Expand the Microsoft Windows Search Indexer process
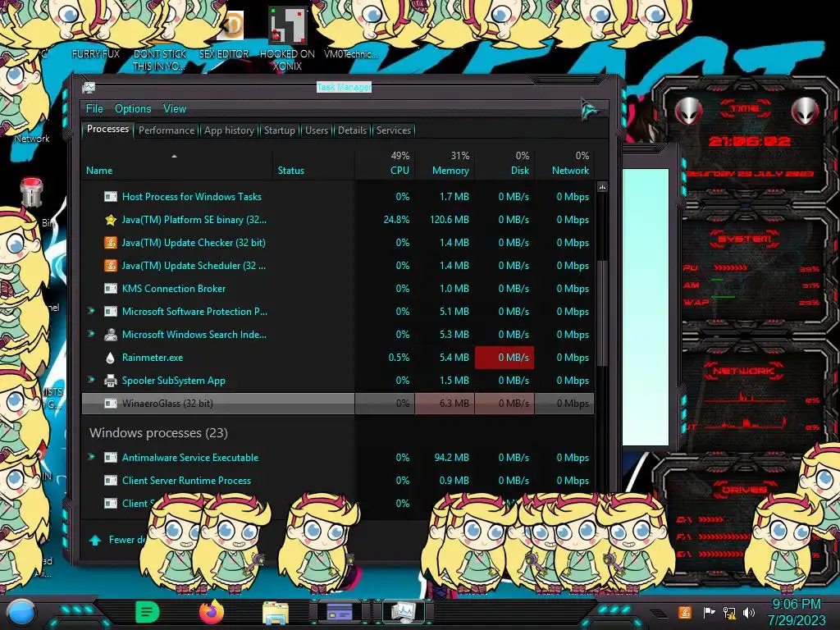Image resolution: width=840 pixels, height=630 pixels. click(91, 334)
